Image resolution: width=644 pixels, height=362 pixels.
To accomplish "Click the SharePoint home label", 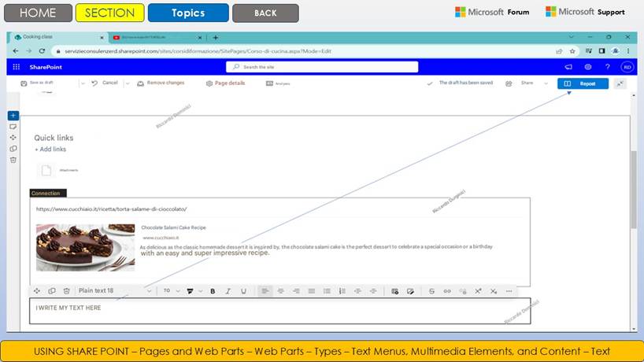I will pos(46,67).
